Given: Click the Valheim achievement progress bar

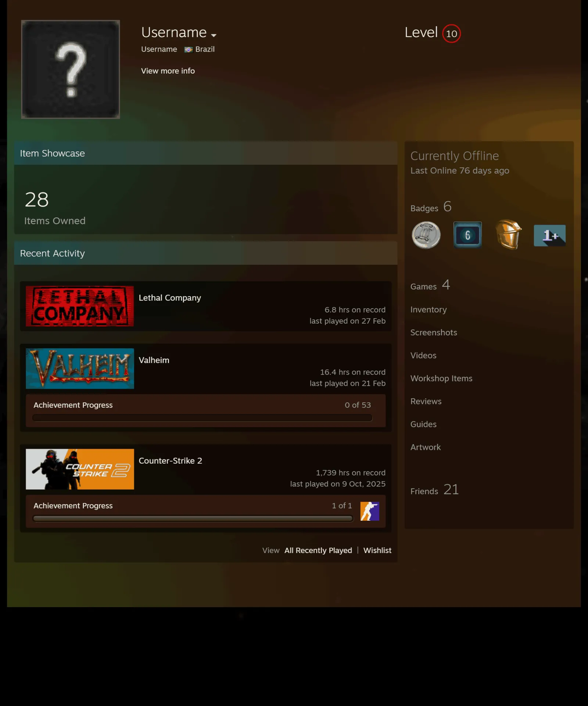Looking at the screenshot, I should [202, 418].
